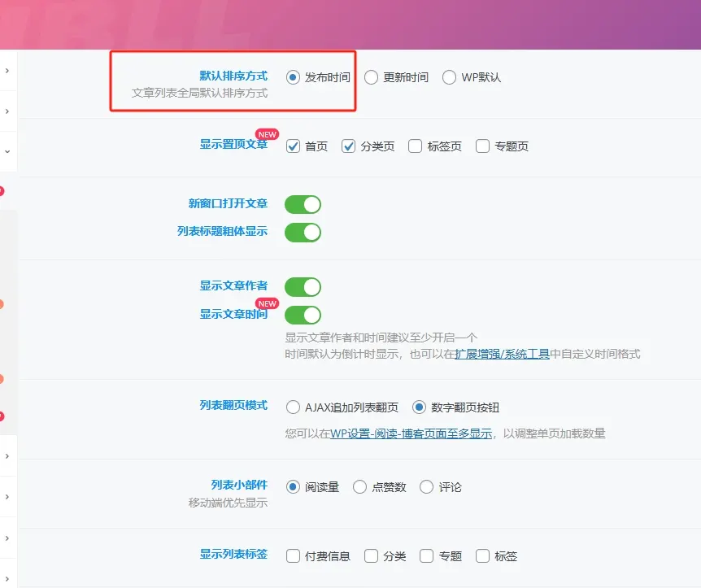Open the 扩展增强/系统工具 link
Image resolution: width=701 pixels, height=588 pixels.
pos(502,354)
